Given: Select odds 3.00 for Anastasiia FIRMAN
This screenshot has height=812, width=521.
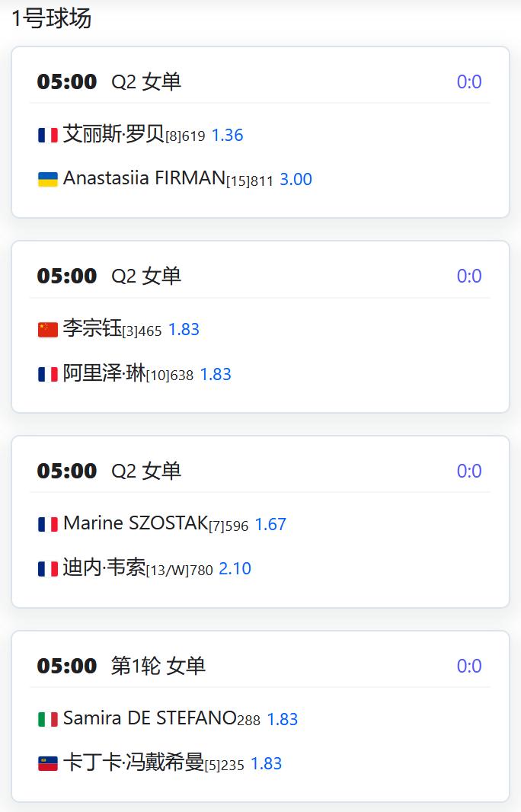Looking at the screenshot, I should (x=296, y=179).
